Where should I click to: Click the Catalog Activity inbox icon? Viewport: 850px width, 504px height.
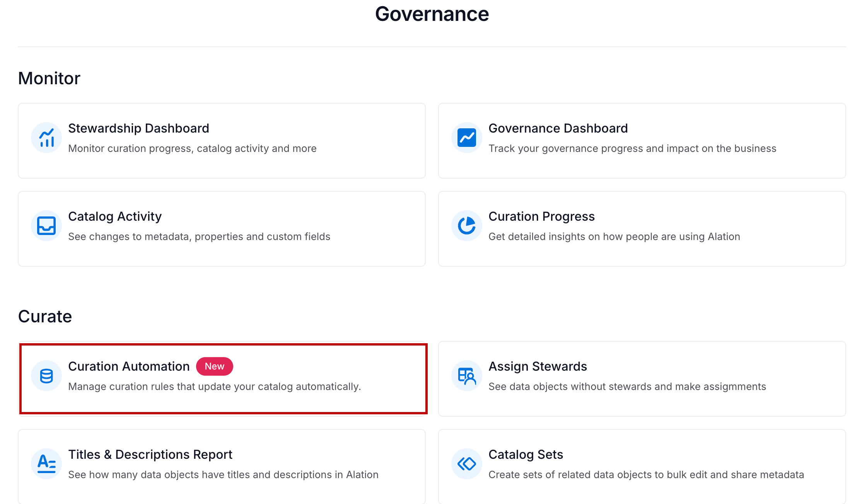(46, 226)
